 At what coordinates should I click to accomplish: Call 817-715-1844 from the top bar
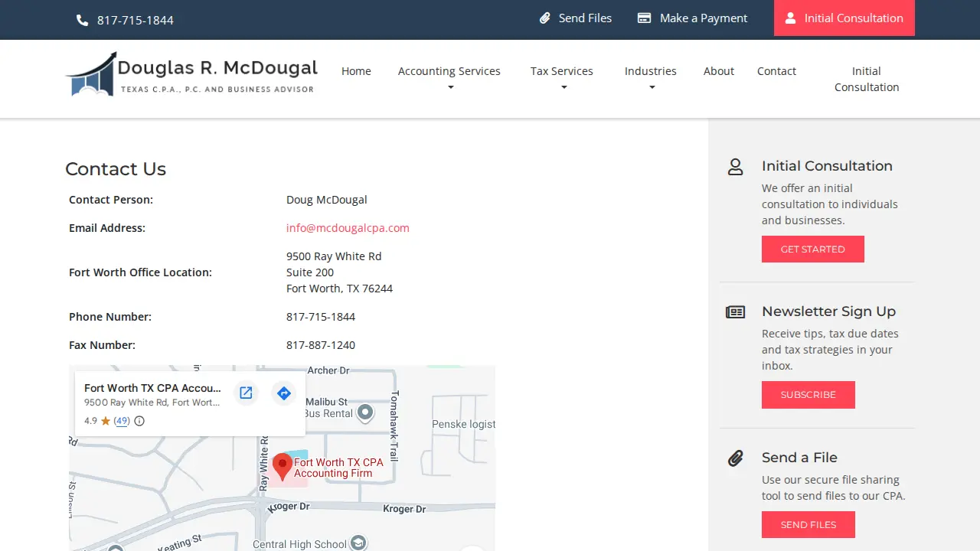(x=136, y=20)
